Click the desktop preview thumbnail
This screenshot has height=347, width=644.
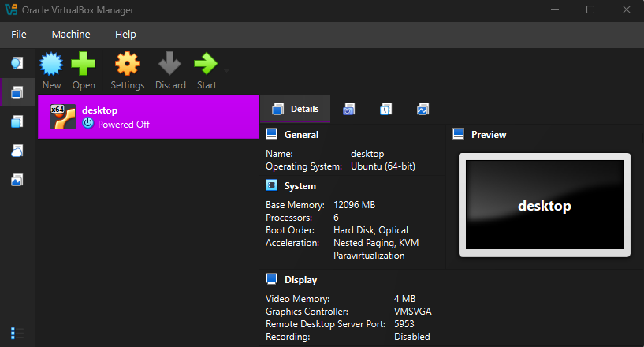(545, 205)
